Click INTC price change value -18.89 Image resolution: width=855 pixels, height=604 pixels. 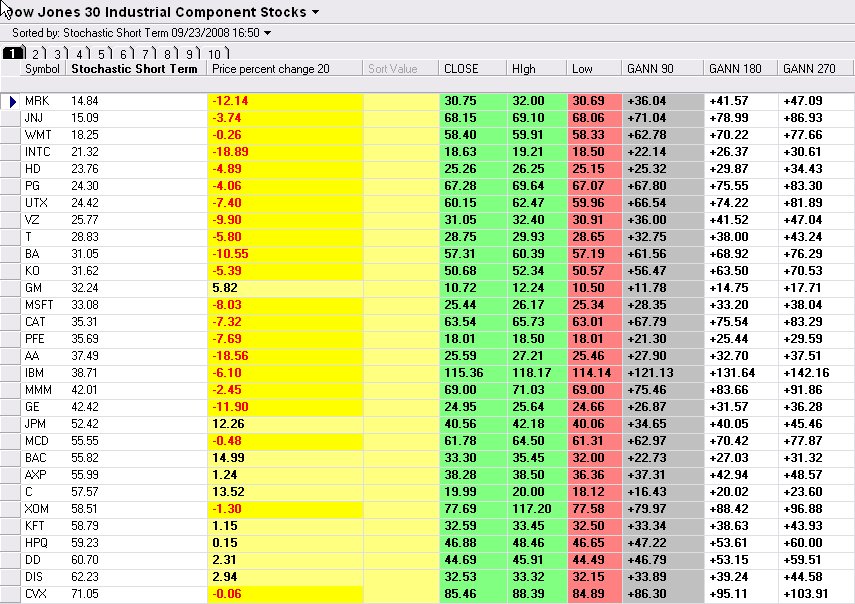(230, 152)
